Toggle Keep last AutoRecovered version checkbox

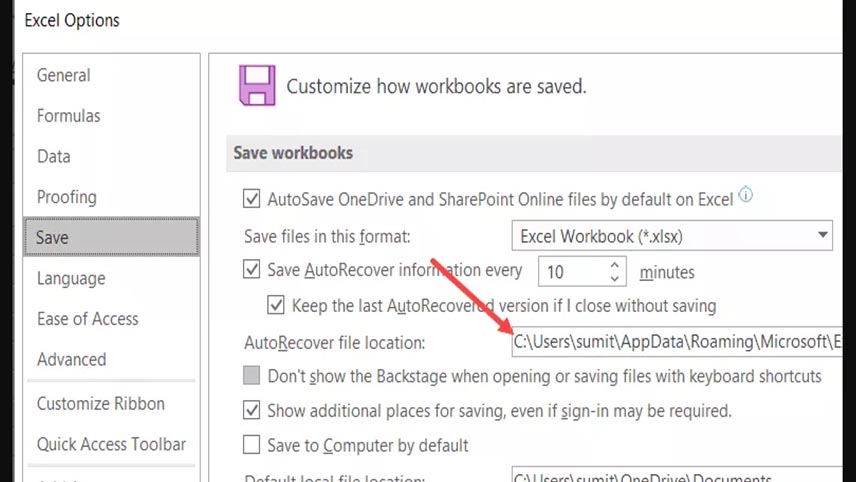tap(276, 305)
